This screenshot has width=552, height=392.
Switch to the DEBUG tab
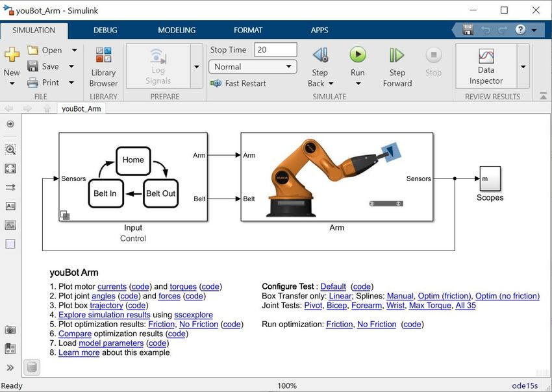click(105, 31)
